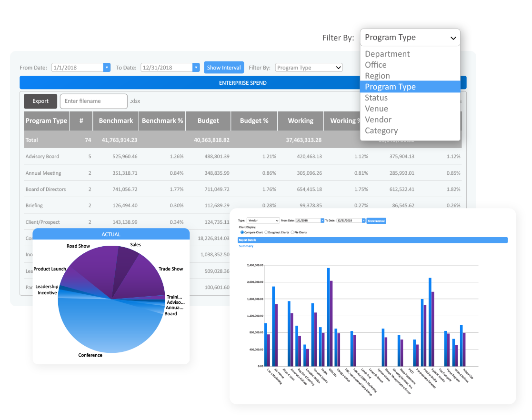
Task: Select Venue from the filter options
Action: pos(376,109)
